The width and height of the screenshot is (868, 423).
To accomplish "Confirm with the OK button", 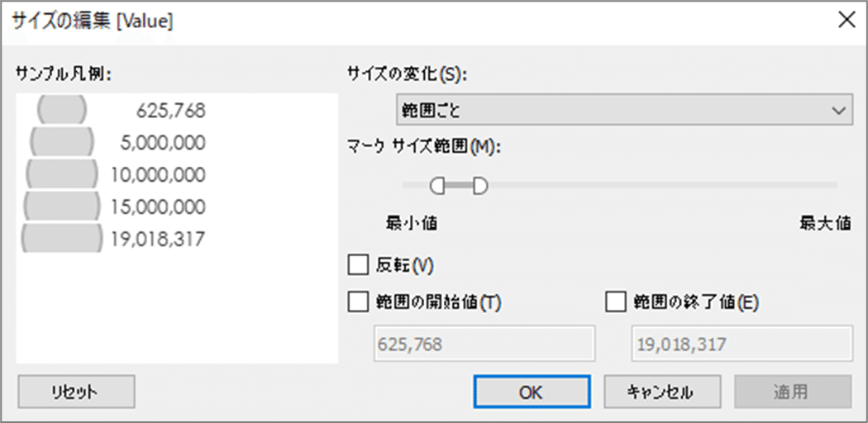I will pos(532,392).
